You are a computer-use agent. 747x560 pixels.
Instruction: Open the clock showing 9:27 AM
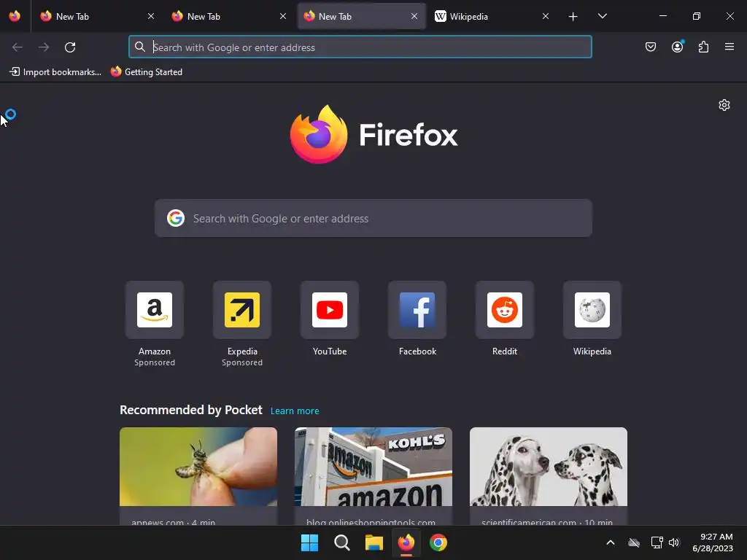pyautogui.click(x=713, y=542)
